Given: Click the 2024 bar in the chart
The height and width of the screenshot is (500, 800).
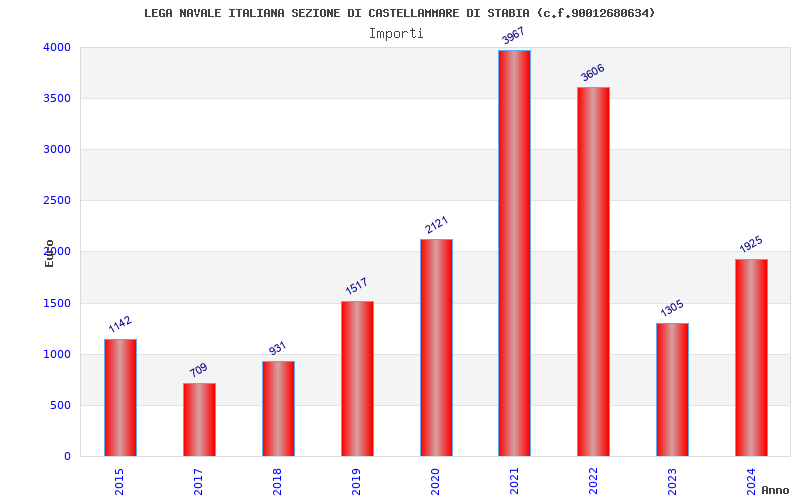Looking at the screenshot, I should pyautogui.click(x=752, y=358).
